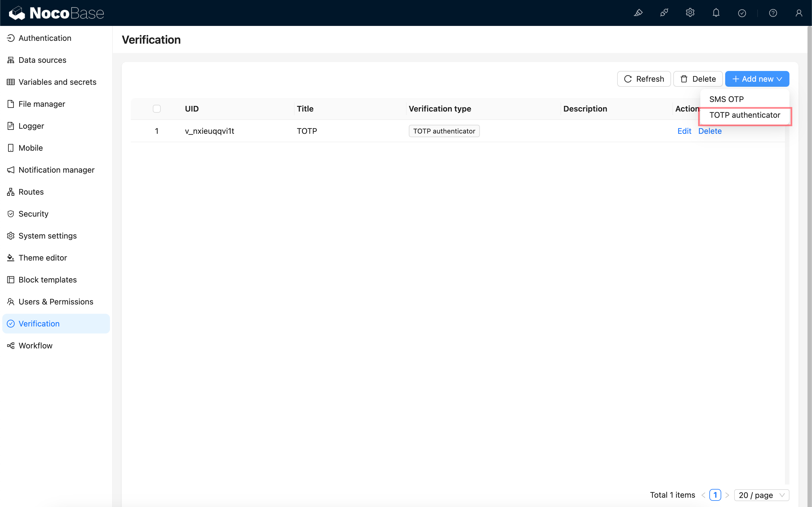Click the Refresh button
812x507 pixels.
coord(644,79)
